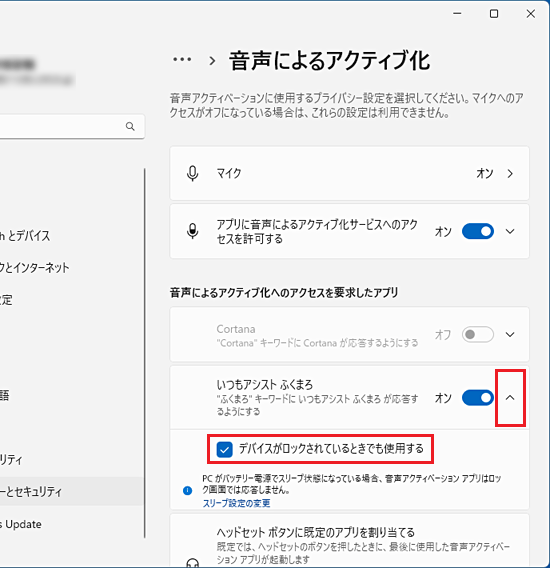Screen dimensions: 550x568
Task: Select とインターネット in the sidebar
Action: (x=34, y=268)
